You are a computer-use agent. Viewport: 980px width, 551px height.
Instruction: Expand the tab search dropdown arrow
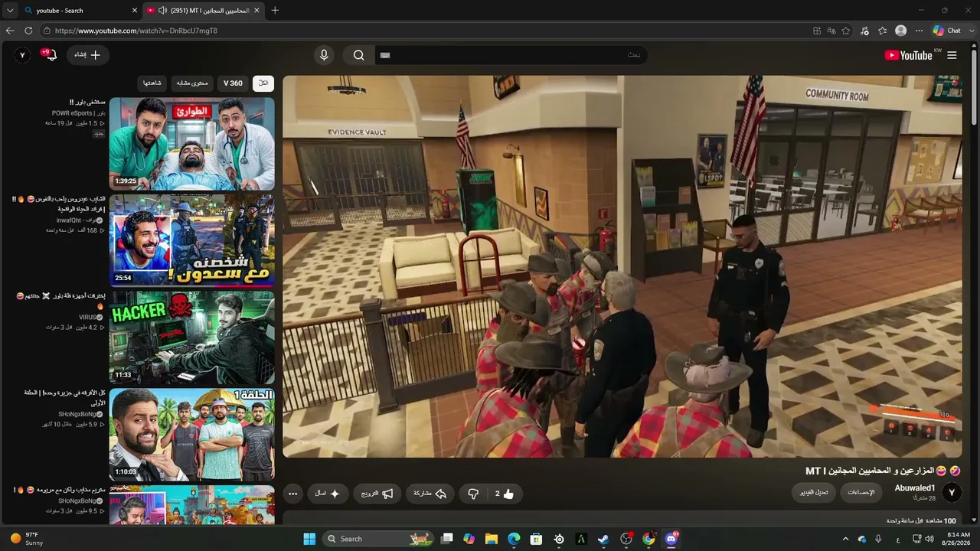pyautogui.click(x=10, y=11)
